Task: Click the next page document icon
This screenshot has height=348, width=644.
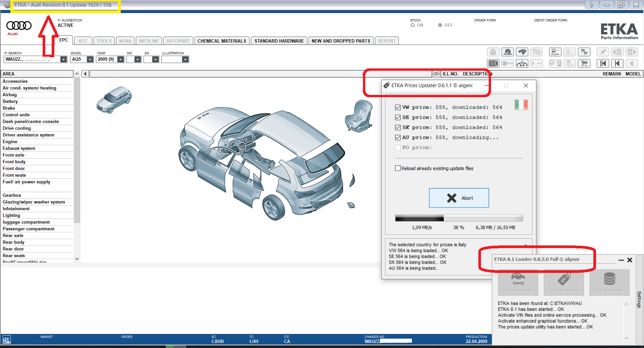Action: coord(632,52)
